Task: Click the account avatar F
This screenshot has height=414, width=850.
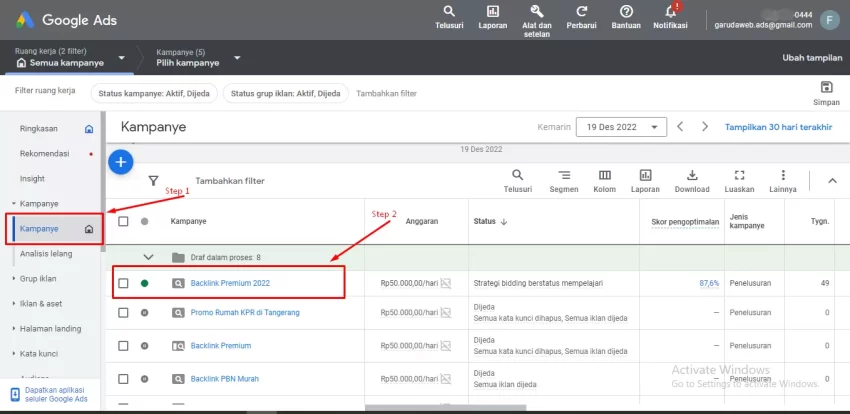Action: 829,20
